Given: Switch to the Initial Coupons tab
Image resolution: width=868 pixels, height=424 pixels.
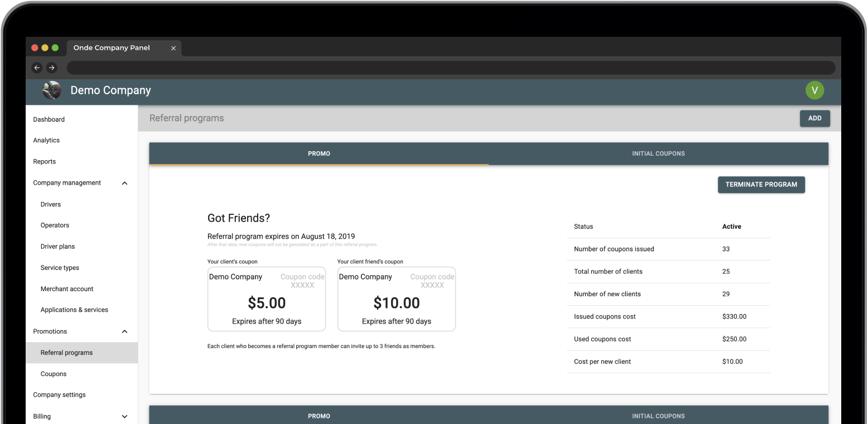Looking at the screenshot, I should tap(658, 153).
